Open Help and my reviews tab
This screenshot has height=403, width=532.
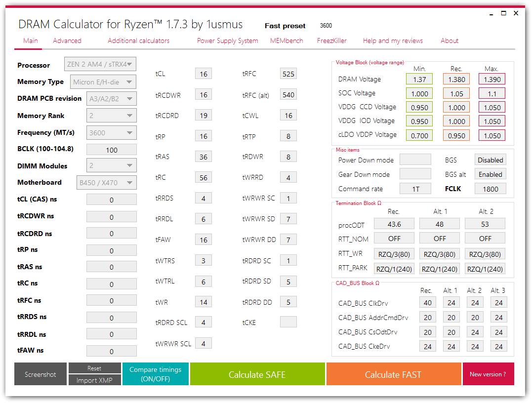(x=393, y=40)
